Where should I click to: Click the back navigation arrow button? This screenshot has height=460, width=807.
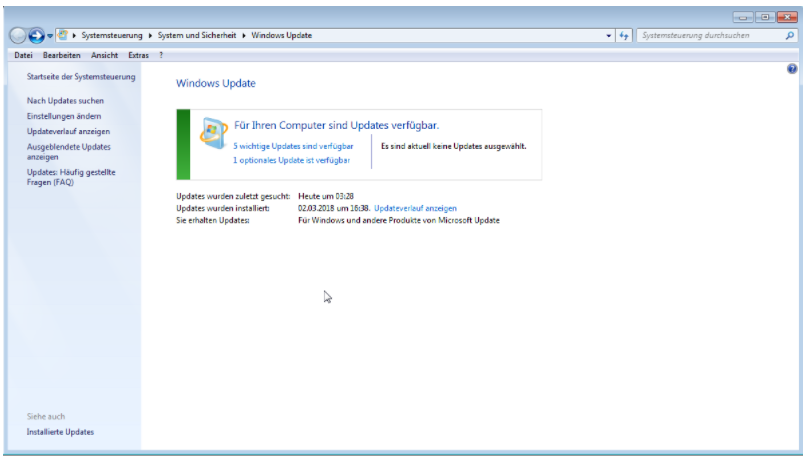pos(17,36)
